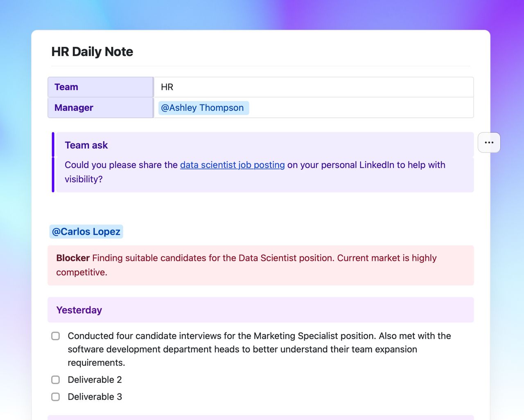
Task: Open the data scientist job posting link
Action: click(x=232, y=165)
